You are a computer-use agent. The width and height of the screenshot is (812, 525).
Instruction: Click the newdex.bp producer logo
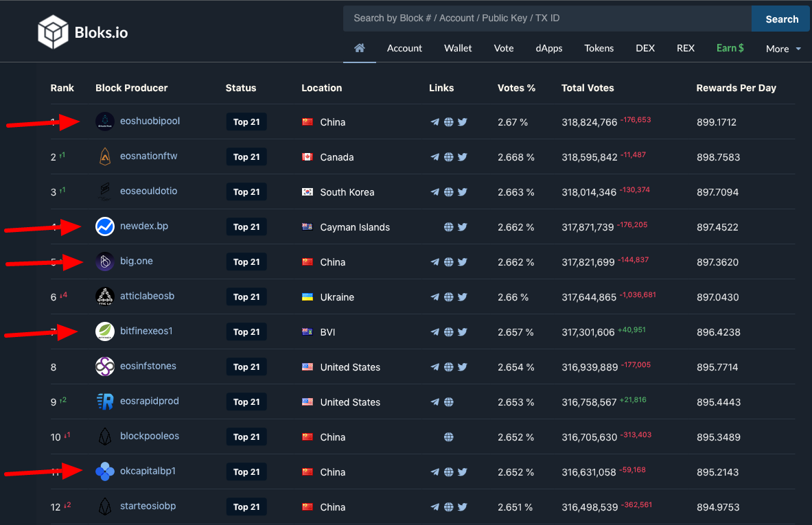pos(105,226)
